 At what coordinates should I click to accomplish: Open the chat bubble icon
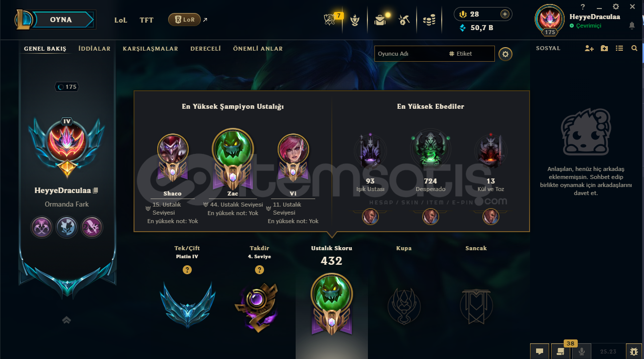coord(540,351)
